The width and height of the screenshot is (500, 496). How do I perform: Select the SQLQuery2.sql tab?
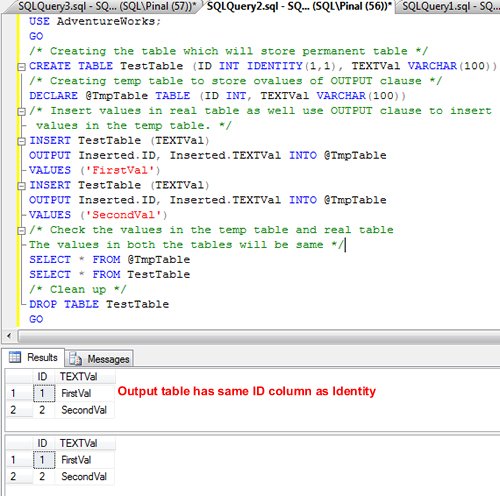click(x=299, y=6)
